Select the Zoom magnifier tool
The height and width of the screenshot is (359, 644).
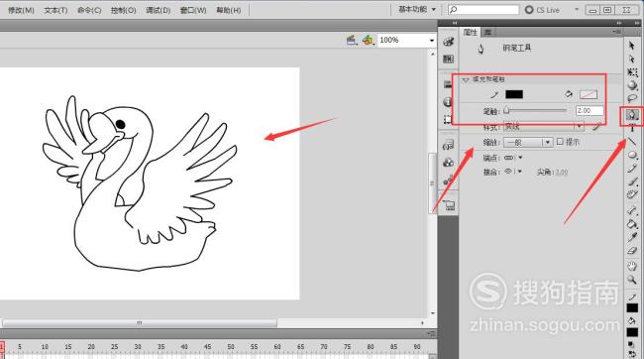pyautogui.click(x=632, y=280)
